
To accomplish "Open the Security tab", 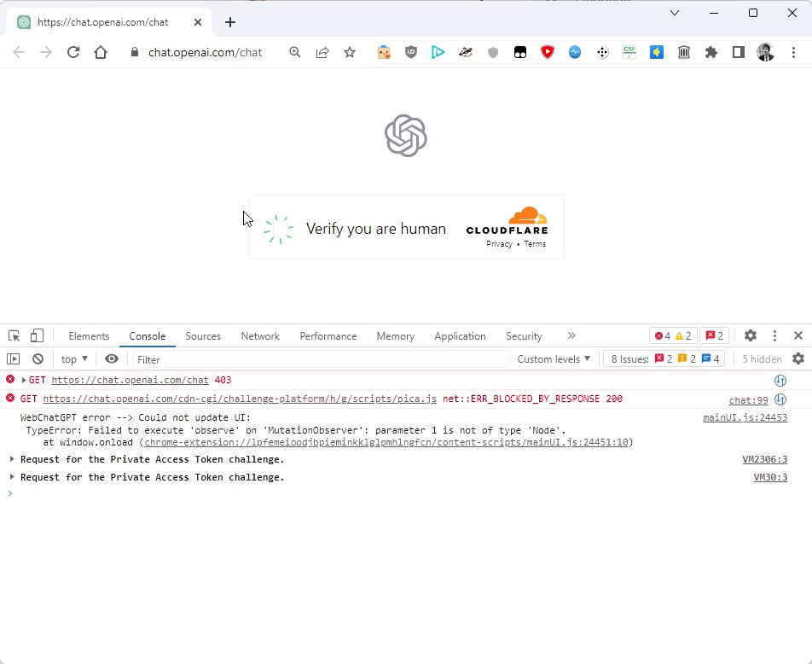I will tap(524, 336).
